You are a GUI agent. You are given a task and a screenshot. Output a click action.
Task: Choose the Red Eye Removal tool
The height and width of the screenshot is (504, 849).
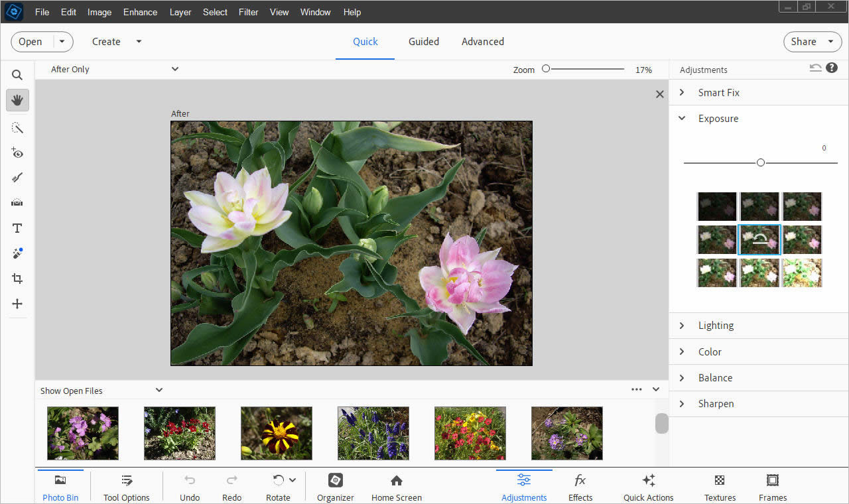(x=17, y=153)
